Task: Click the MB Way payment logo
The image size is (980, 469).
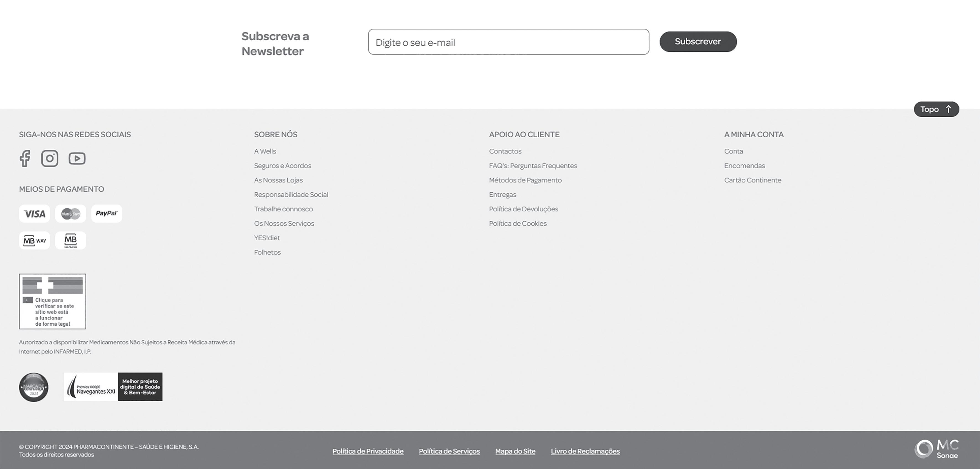Action: pos(35,241)
